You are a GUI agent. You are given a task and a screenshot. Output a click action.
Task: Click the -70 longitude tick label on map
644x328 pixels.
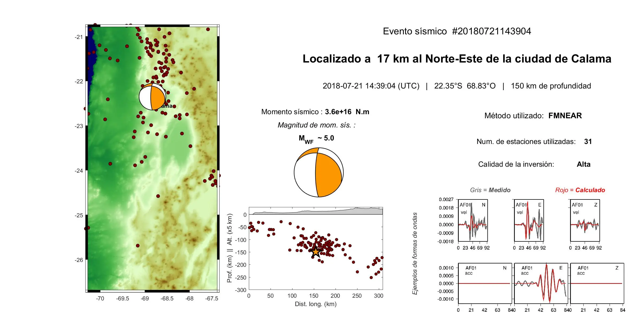(100, 299)
